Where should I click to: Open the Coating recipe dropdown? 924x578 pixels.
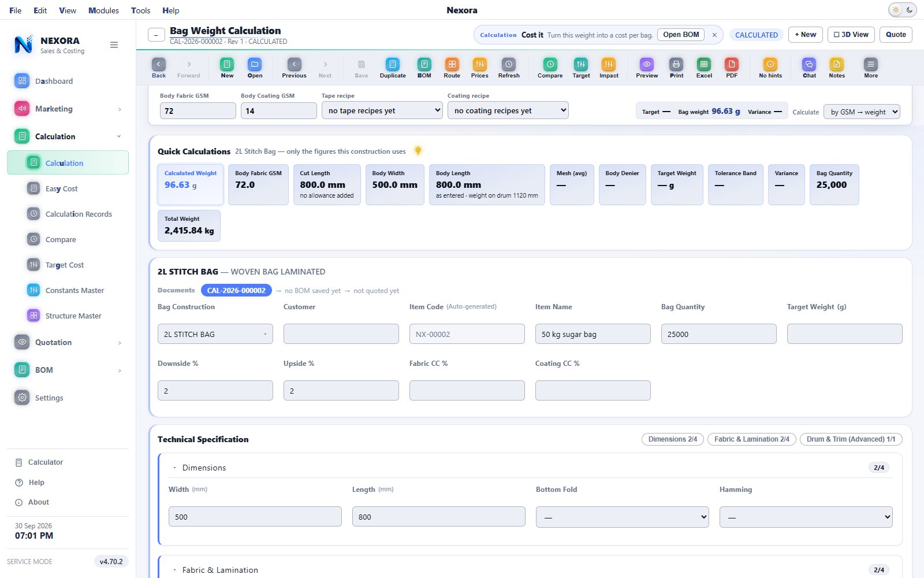point(508,110)
